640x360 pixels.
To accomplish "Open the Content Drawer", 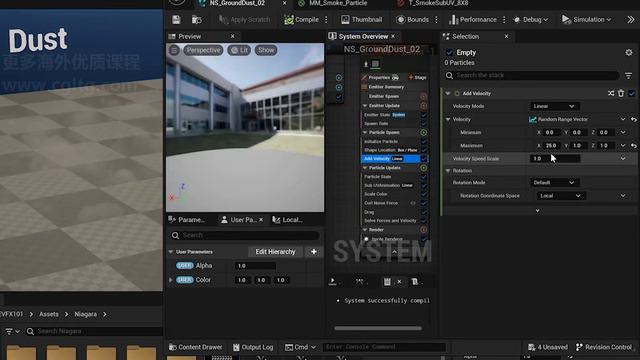I will coord(196,347).
